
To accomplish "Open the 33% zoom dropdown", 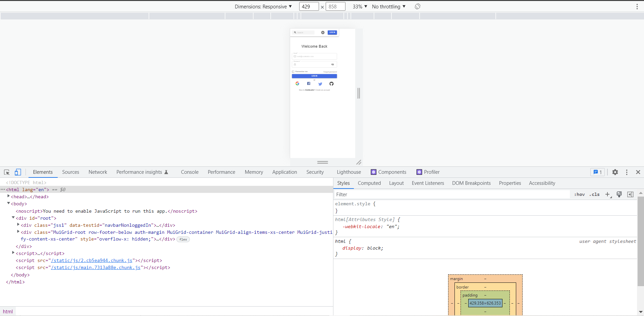I will click(x=359, y=6).
